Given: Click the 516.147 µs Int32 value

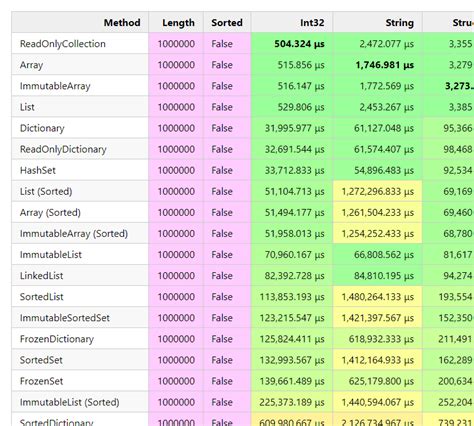Looking at the screenshot, I should pos(301,86).
